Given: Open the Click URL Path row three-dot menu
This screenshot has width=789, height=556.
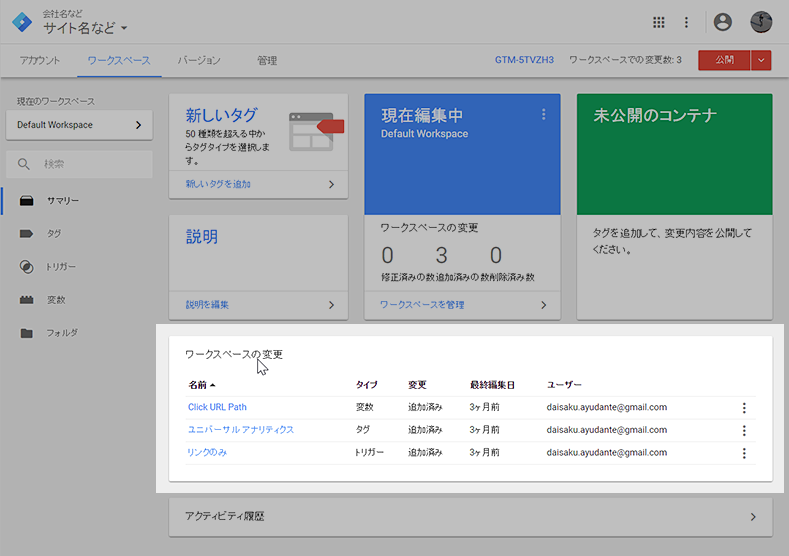Looking at the screenshot, I should 744,408.
